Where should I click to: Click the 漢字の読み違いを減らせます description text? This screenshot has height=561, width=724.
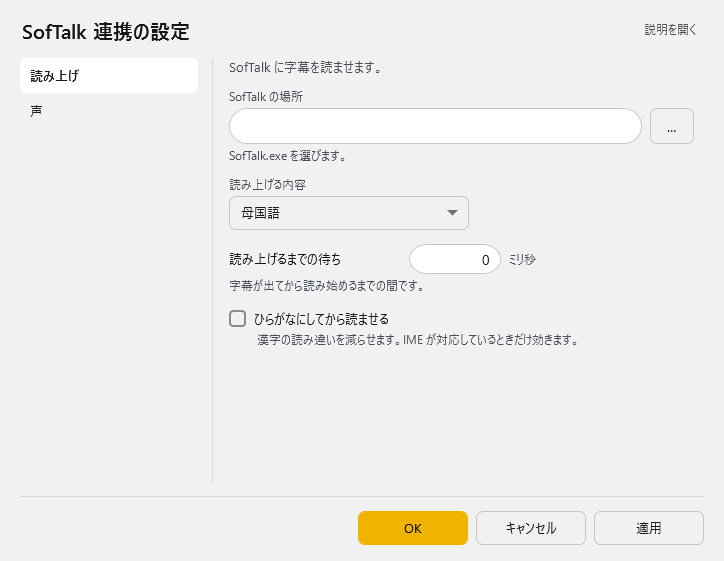[417, 340]
